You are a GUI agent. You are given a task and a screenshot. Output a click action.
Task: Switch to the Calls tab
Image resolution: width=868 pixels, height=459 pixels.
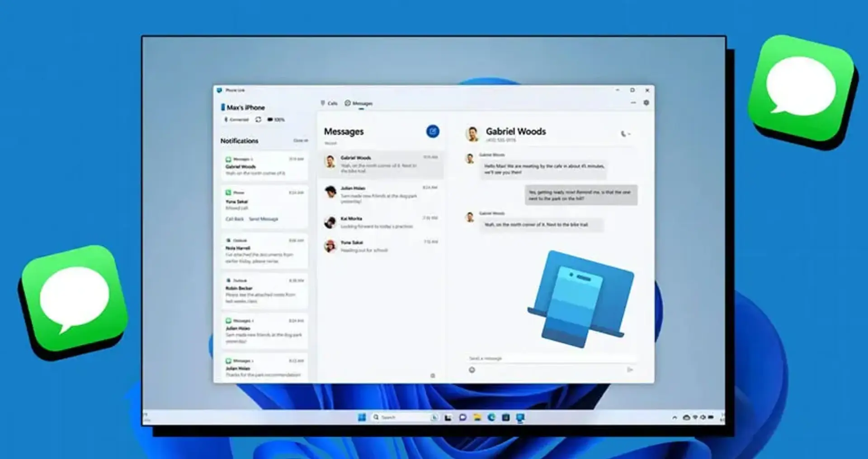click(329, 103)
